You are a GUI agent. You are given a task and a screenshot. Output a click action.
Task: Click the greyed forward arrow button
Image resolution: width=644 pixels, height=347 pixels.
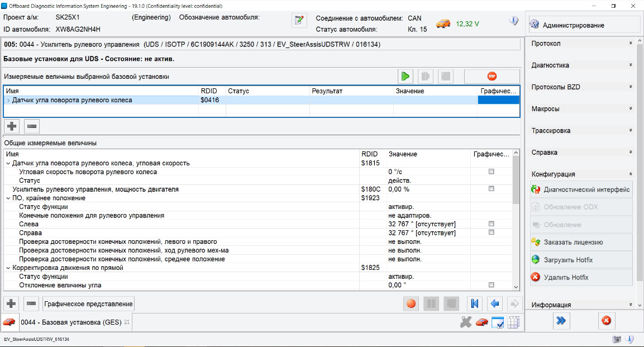pyautogui.click(x=514, y=304)
